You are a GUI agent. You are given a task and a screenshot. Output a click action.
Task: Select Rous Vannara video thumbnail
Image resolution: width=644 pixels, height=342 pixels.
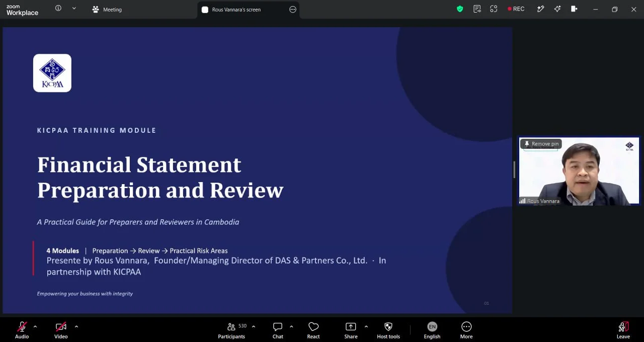[x=579, y=171]
